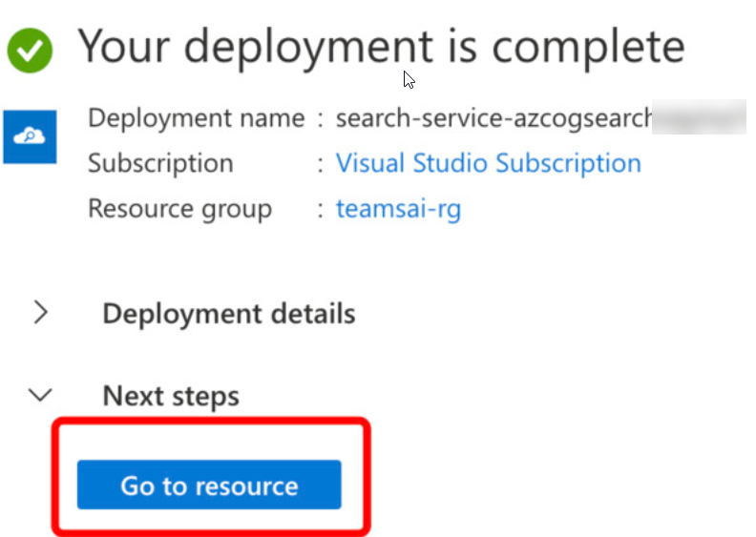Screen dimensions: 756x537
Task: Click the 'Deployment name' field label
Action: tap(196, 118)
